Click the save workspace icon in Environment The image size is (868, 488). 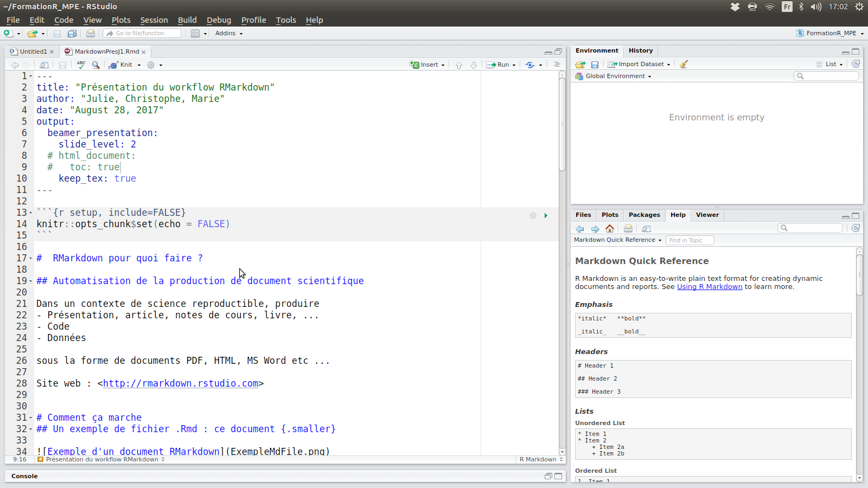tap(595, 65)
